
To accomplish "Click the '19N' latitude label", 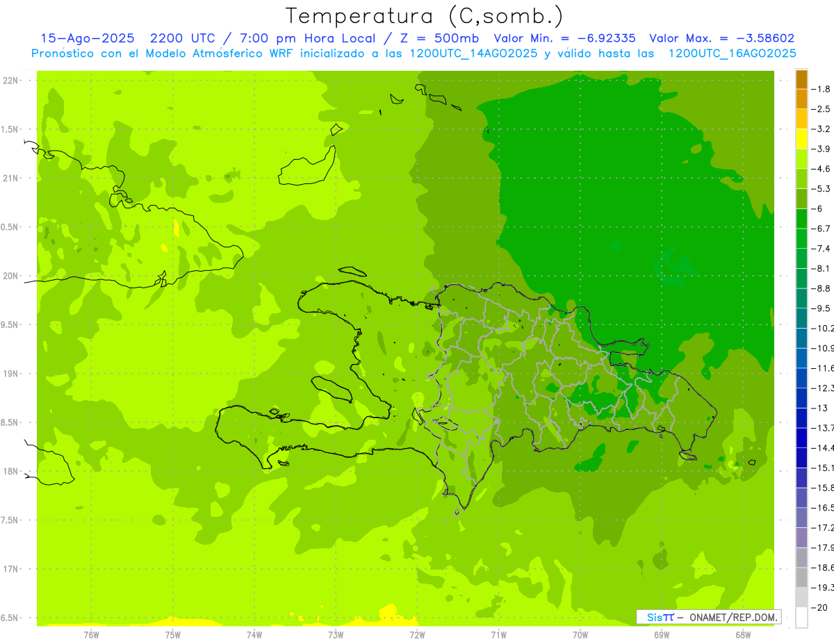I will [11, 374].
